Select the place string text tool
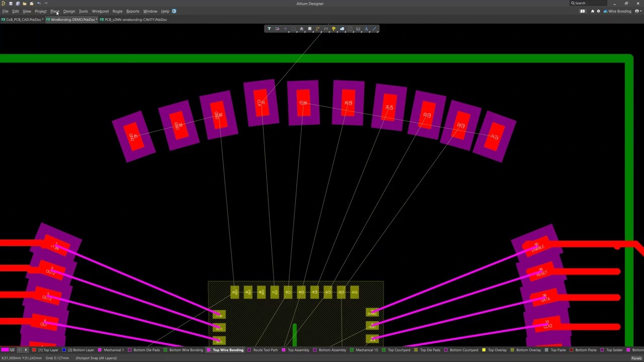Image resolution: width=644 pixels, height=362 pixels. point(366,29)
